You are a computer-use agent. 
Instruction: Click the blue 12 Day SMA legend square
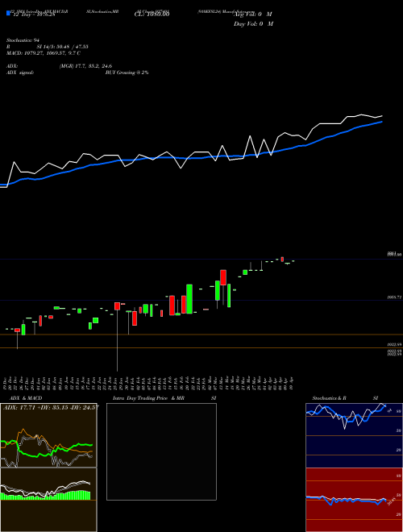click(x=8, y=14)
